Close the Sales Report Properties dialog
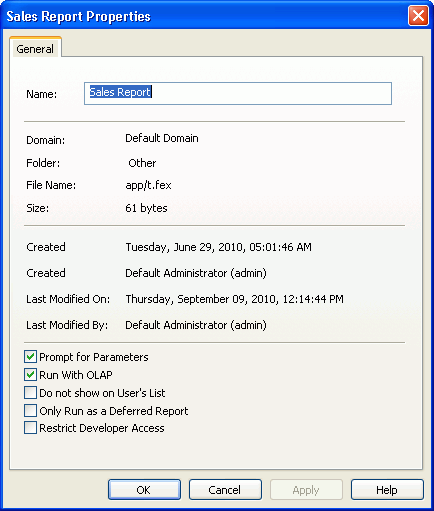The width and height of the screenshot is (434, 511). tap(418, 16)
